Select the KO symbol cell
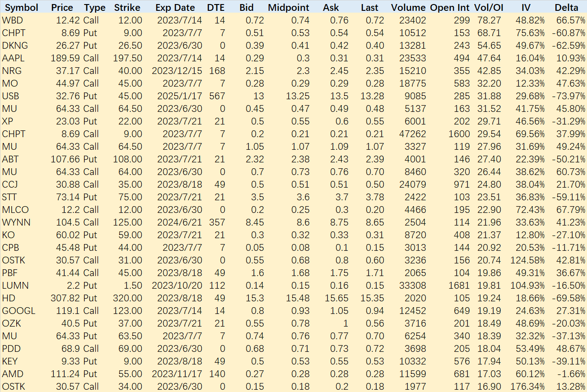The width and height of the screenshot is (587, 392). [x=8, y=235]
